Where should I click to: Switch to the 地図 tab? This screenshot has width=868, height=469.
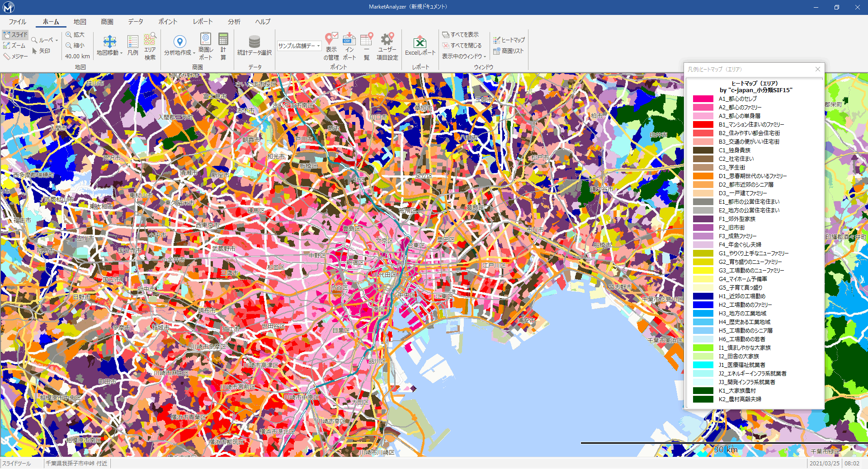80,22
